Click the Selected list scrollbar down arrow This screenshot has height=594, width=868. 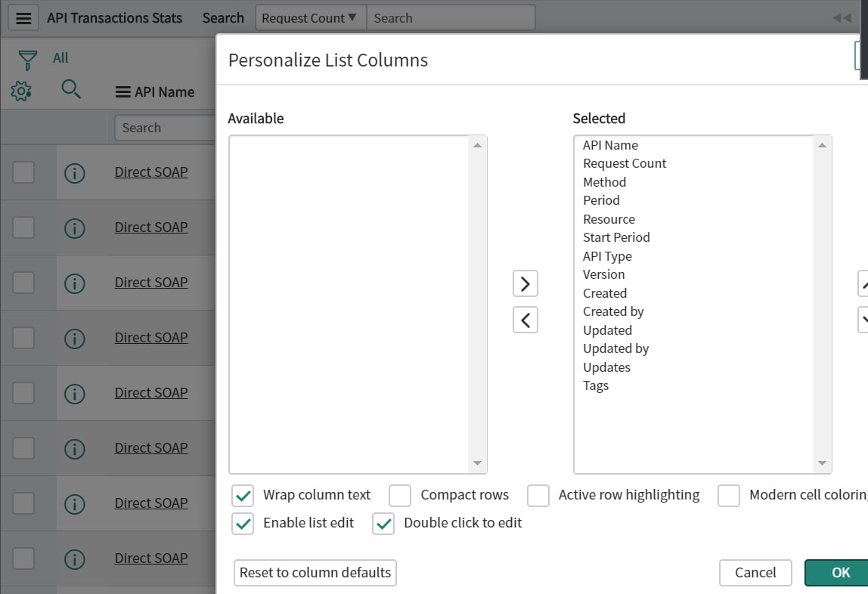[x=822, y=463]
